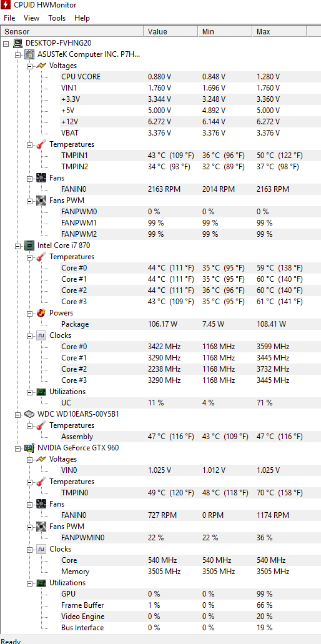Collapse the motherboard Fans PWM section

click(x=29, y=201)
